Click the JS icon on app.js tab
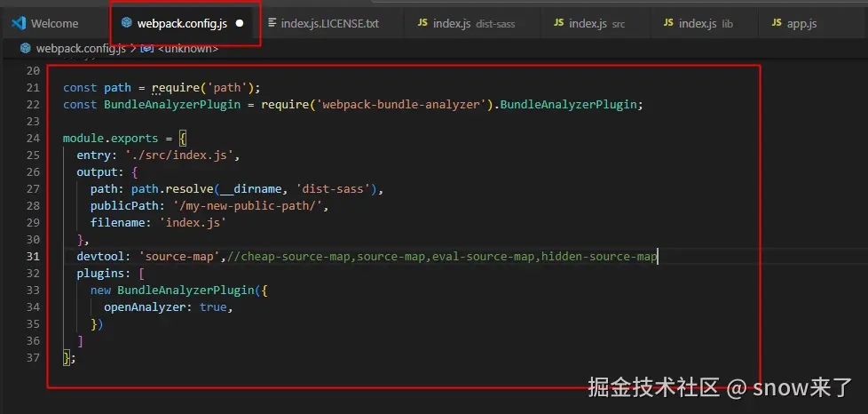The image size is (868, 414). click(x=777, y=23)
